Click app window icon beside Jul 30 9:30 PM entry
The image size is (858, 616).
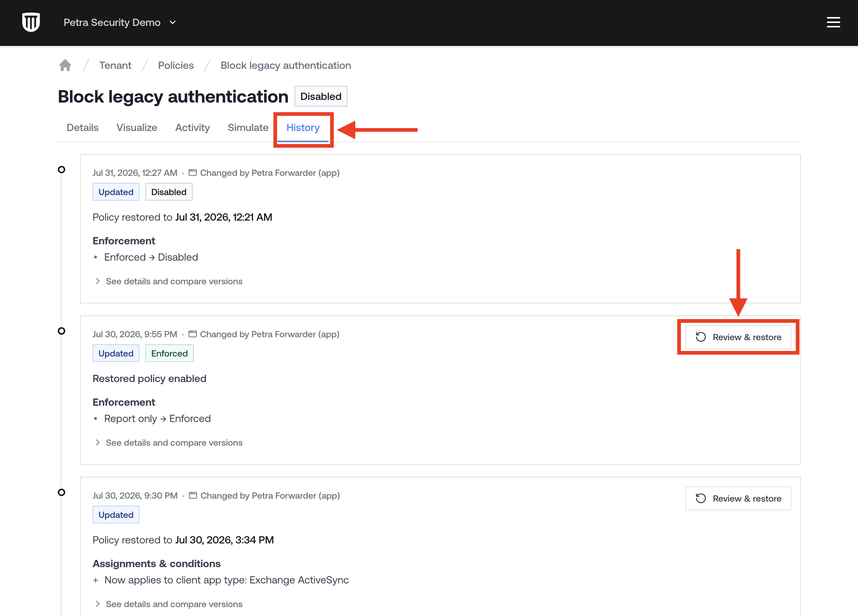tap(193, 495)
